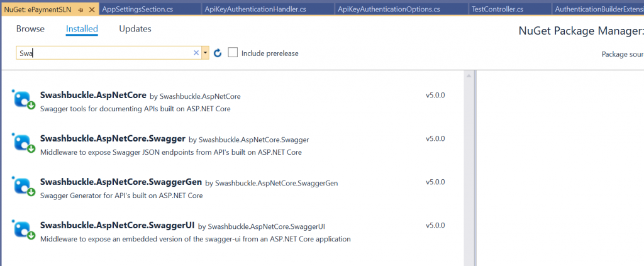This screenshot has width=644, height=266.
Task: Close the NuGet ePaymentSLN tab
Action: click(x=92, y=9)
